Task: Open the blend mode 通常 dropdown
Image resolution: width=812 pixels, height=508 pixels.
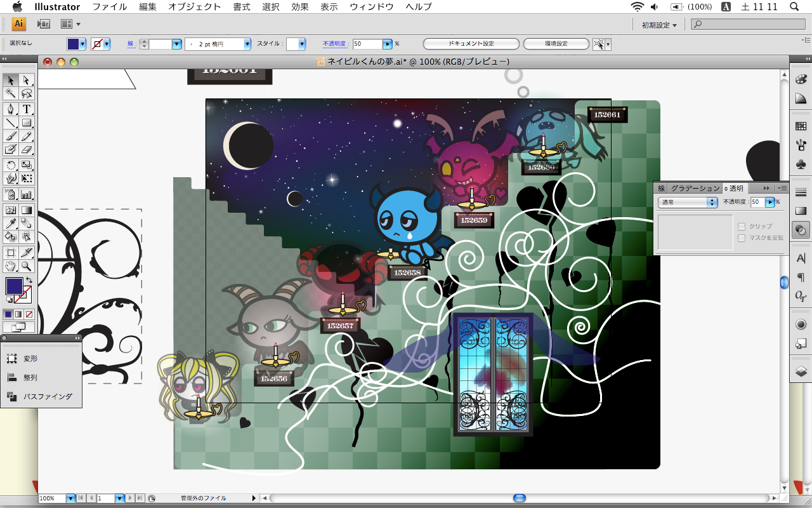Action: (688, 202)
